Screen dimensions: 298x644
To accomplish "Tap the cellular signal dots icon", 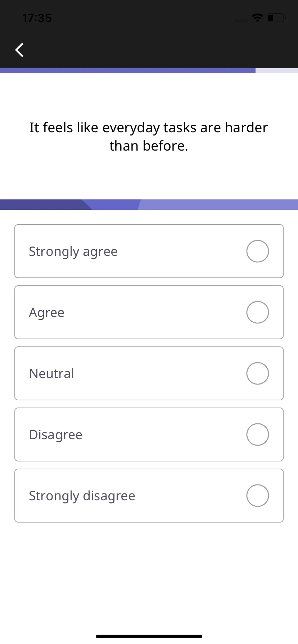I will click(x=241, y=20).
